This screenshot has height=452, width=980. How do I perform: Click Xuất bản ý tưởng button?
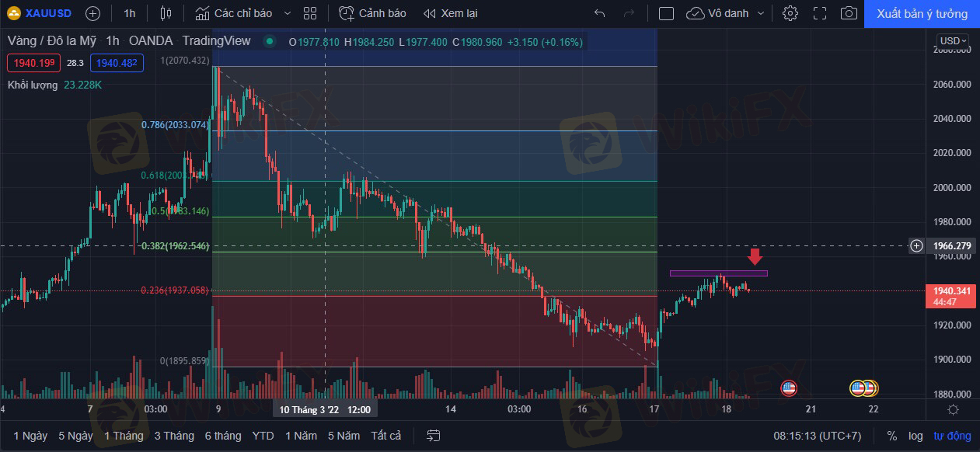pyautogui.click(x=922, y=13)
